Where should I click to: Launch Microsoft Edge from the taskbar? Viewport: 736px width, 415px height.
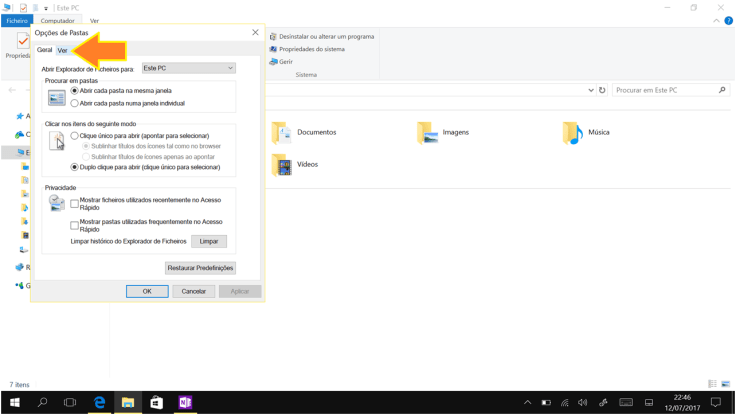[x=99, y=402]
